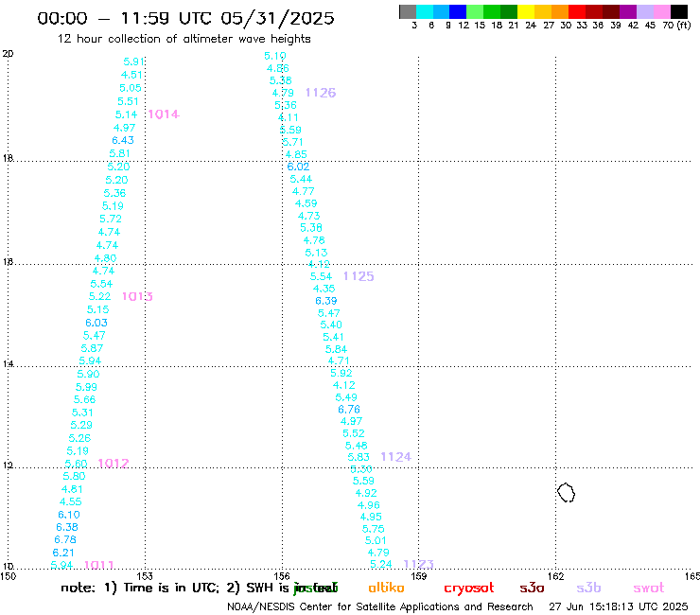Click the wave height value 6.21
Screen dimensions: 700x615
(x=63, y=553)
